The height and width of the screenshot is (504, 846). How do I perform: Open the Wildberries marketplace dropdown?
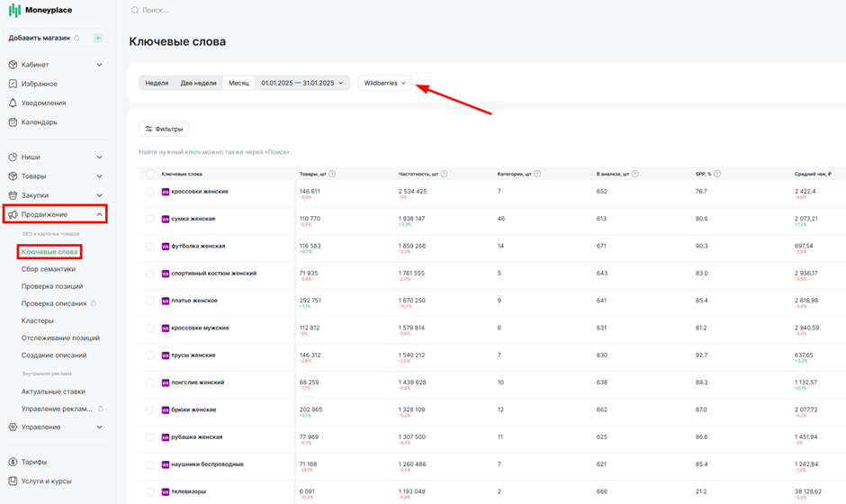coord(384,83)
